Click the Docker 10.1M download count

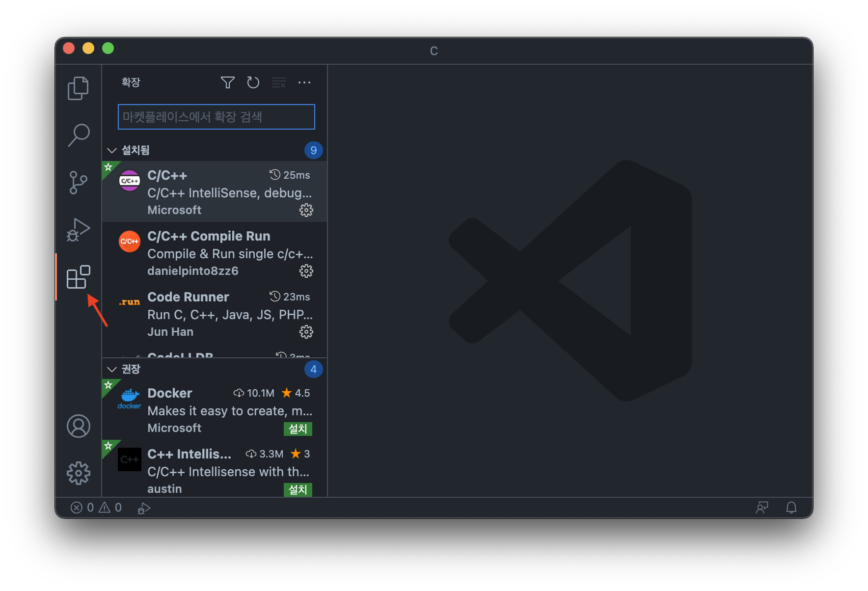tap(254, 393)
